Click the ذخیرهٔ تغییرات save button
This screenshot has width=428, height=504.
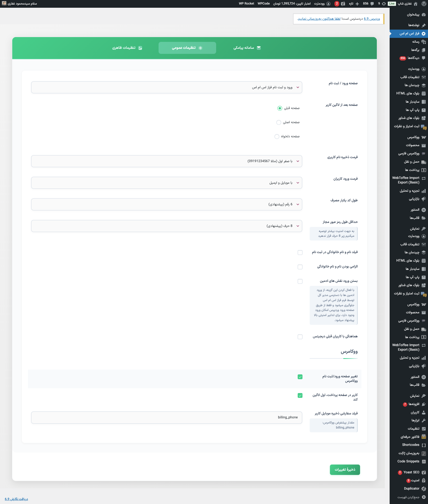tap(345, 470)
